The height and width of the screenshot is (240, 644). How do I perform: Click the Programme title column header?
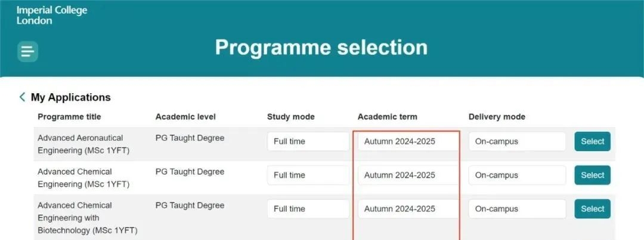69,116
